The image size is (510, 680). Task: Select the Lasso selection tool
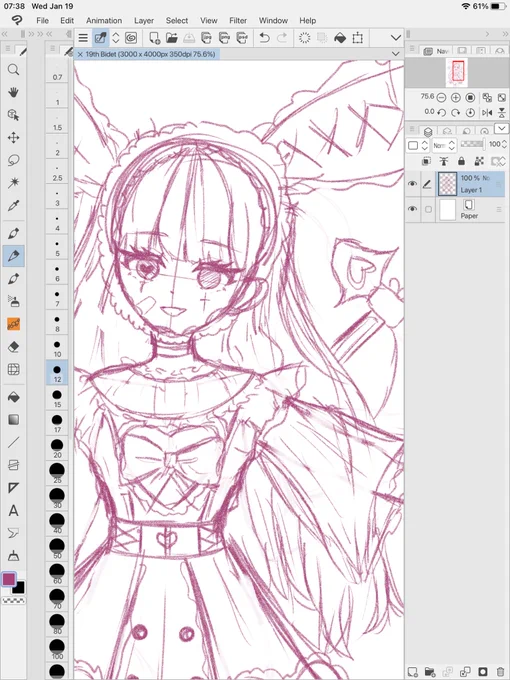click(13, 160)
